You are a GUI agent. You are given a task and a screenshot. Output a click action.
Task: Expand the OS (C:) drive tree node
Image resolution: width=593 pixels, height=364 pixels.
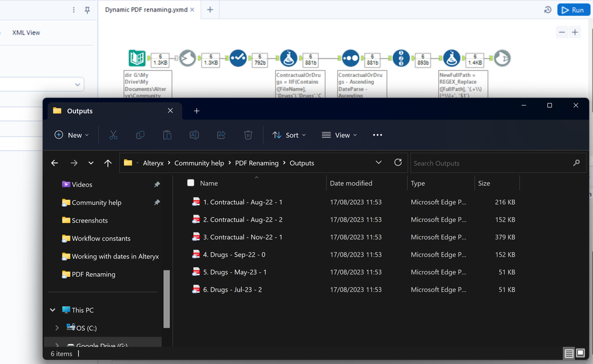coord(57,328)
